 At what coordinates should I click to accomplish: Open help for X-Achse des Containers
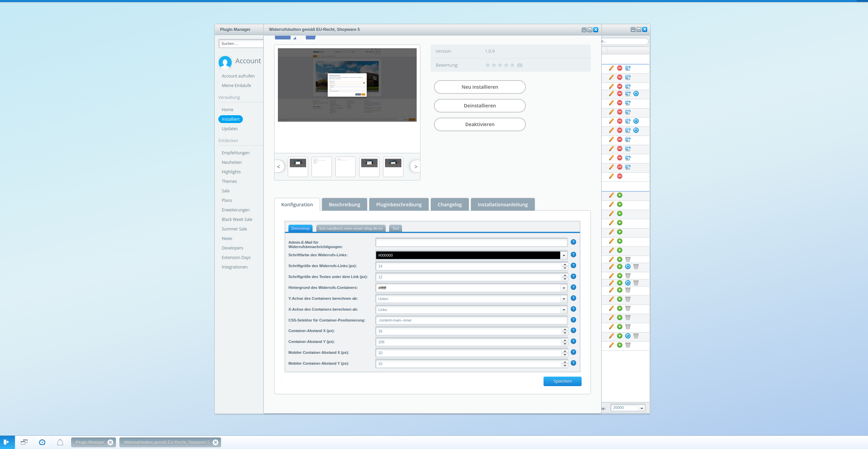573,309
